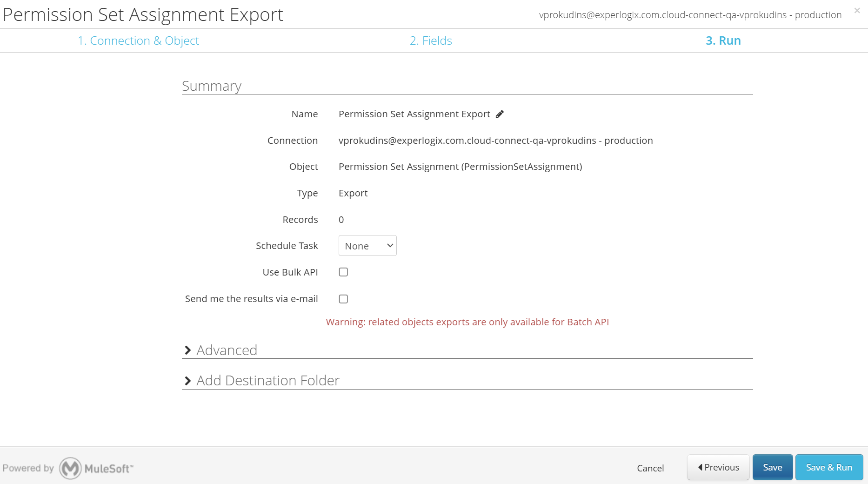Click the Powered by text

pos(28,468)
